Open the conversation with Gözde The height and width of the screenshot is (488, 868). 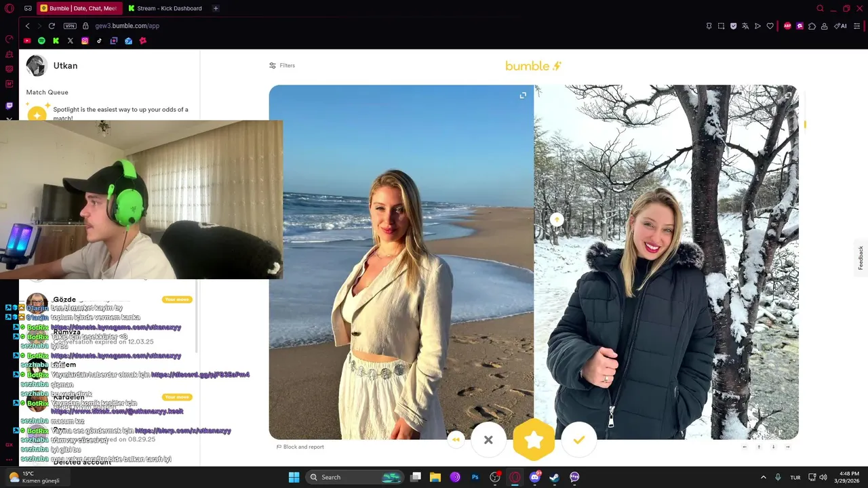tap(108, 300)
